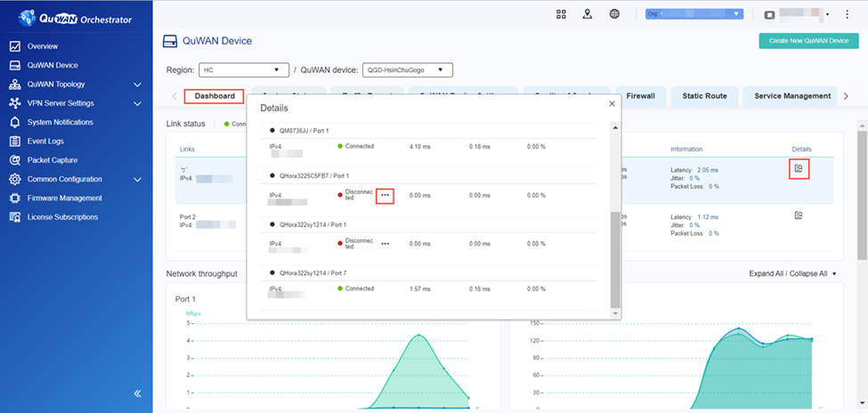Screen dimensions: 868x413
Task: Click the main page vertical scrollbar
Action: pos(863,194)
